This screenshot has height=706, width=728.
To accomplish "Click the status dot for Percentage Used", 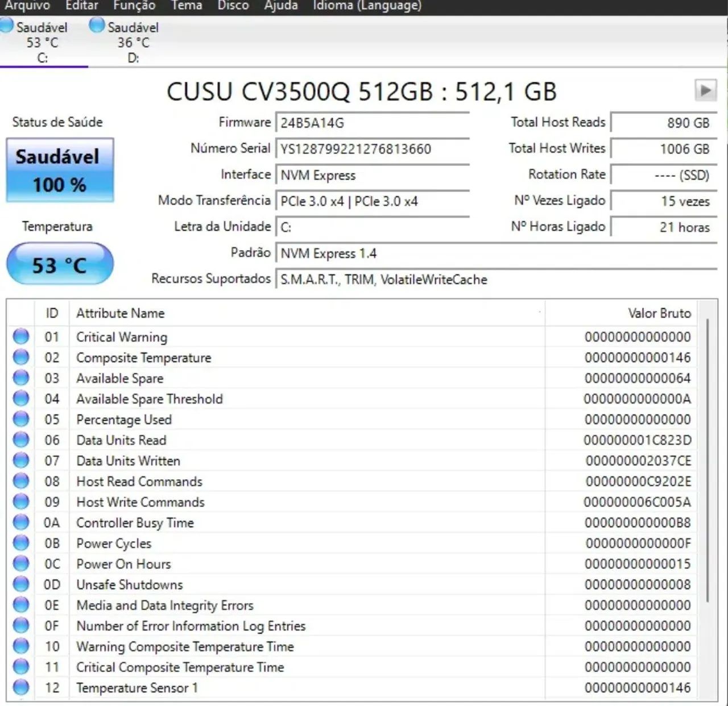I will 21,419.
